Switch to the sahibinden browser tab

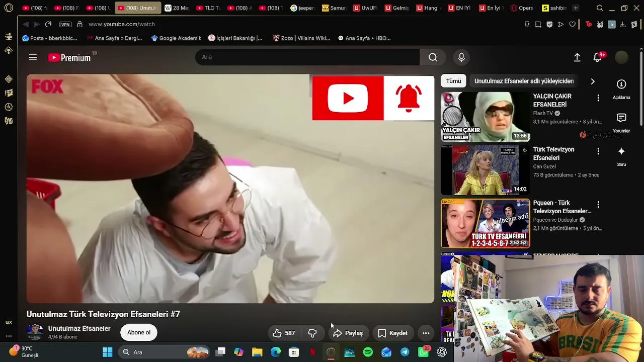[554, 8]
